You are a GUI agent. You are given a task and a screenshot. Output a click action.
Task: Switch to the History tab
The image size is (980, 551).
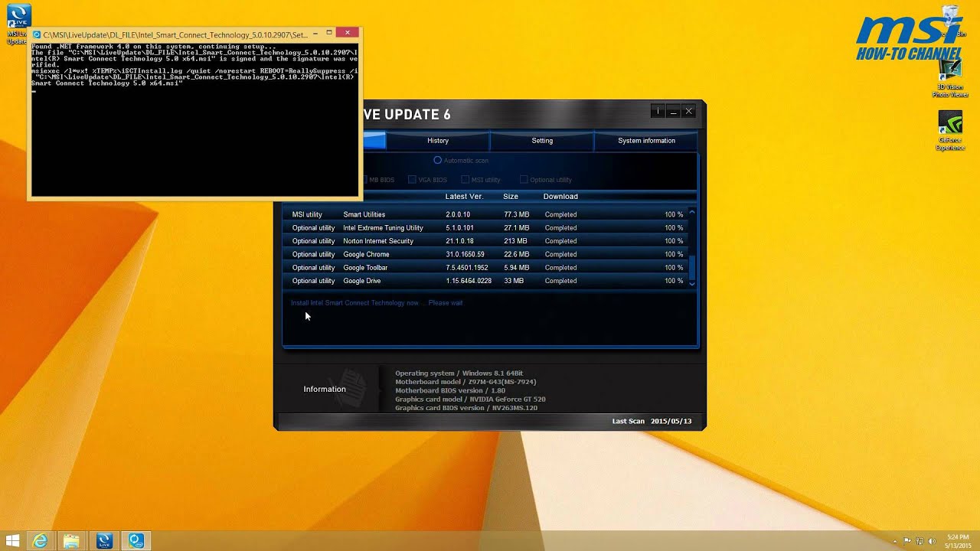tap(438, 141)
